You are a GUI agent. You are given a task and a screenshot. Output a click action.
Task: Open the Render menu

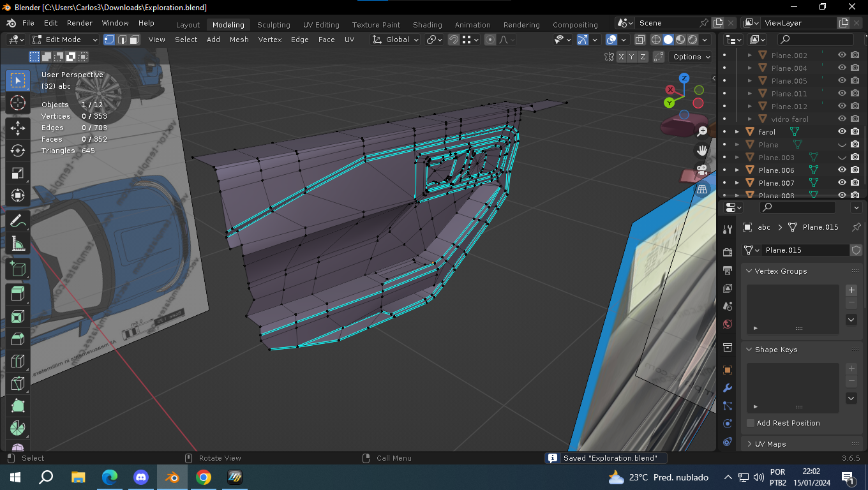tap(80, 23)
